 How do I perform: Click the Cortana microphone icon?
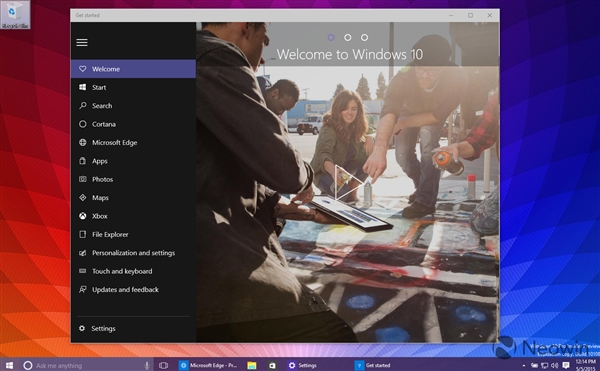147,365
